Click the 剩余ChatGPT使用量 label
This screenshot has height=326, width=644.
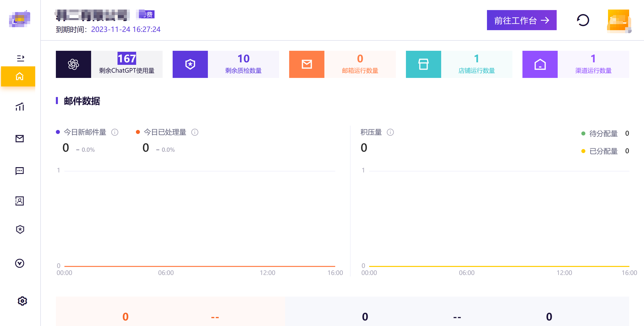click(x=127, y=71)
